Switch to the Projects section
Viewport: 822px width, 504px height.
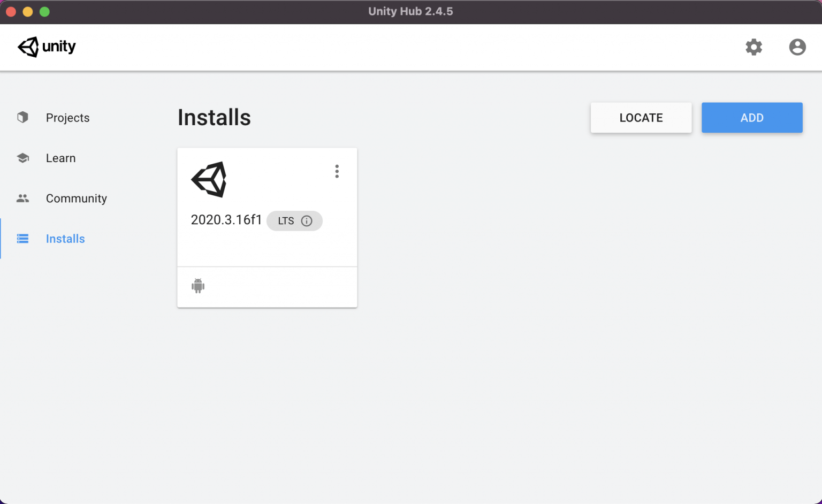click(67, 117)
